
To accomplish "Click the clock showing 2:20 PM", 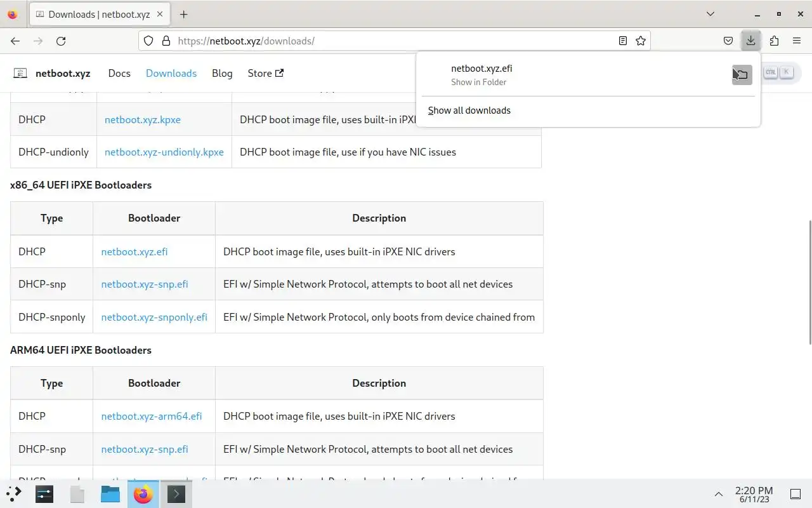I will [754, 494].
